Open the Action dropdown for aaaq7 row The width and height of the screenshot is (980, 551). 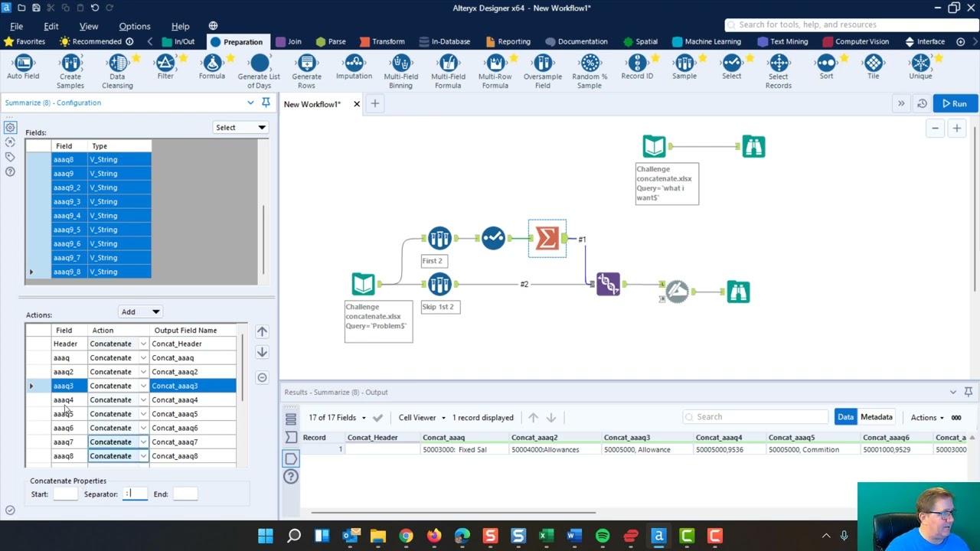click(x=143, y=442)
